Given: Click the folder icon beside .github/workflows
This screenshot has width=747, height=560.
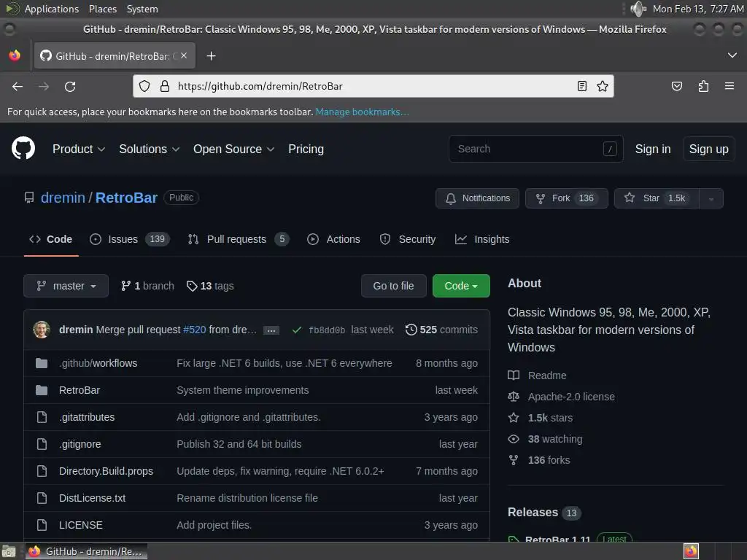Looking at the screenshot, I should 42,363.
